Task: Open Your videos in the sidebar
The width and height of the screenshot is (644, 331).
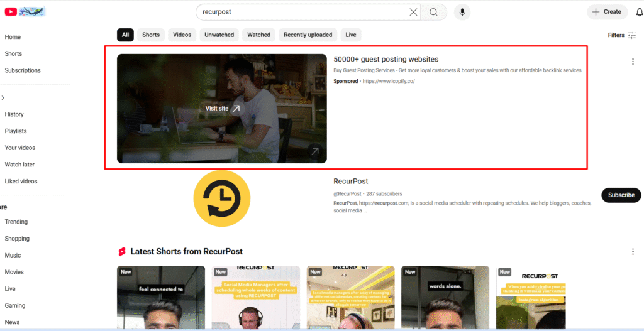Action: pos(20,148)
